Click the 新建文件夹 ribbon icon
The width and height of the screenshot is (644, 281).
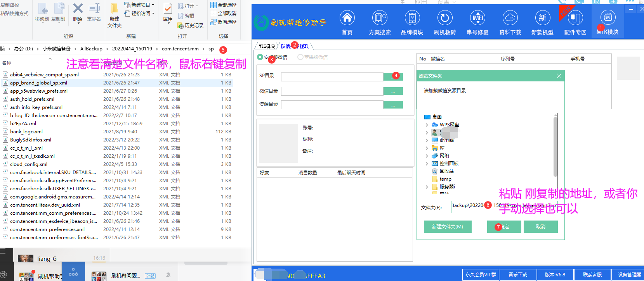click(115, 15)
